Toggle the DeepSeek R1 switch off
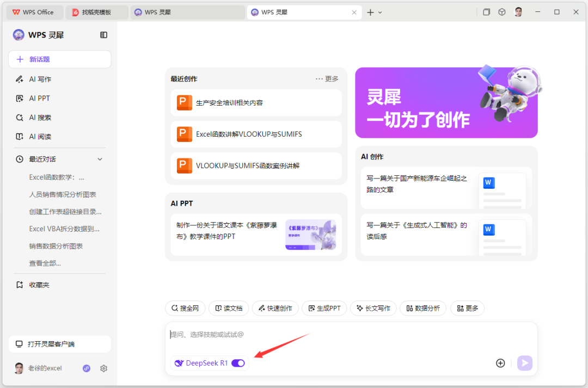This screenshot has width=588, height=388. point(238,363)
